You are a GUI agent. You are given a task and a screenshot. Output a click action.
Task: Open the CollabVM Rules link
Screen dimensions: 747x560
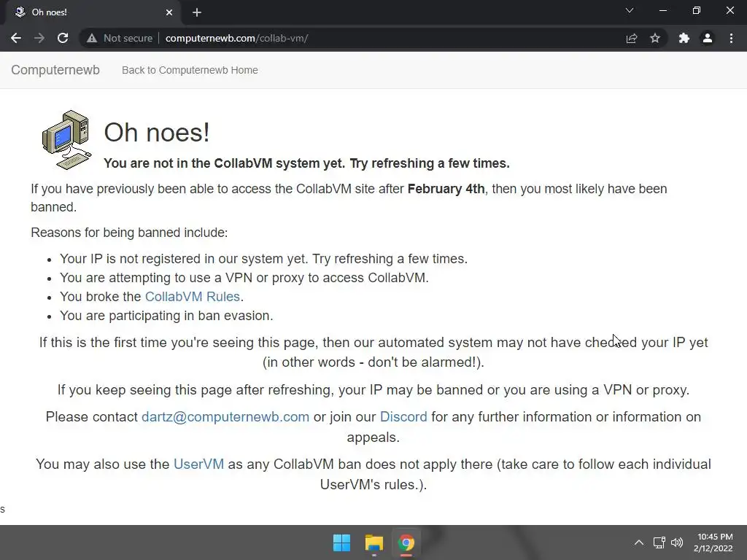[192, 297]
